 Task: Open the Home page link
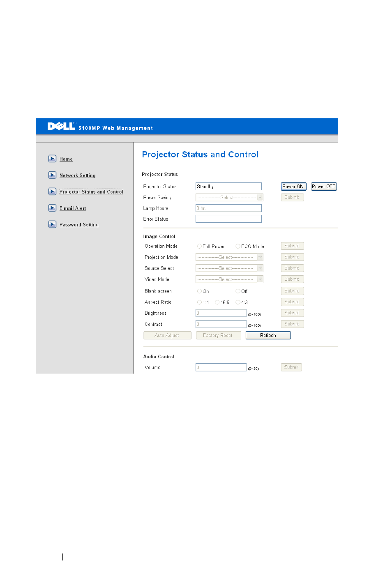(66, 159)
